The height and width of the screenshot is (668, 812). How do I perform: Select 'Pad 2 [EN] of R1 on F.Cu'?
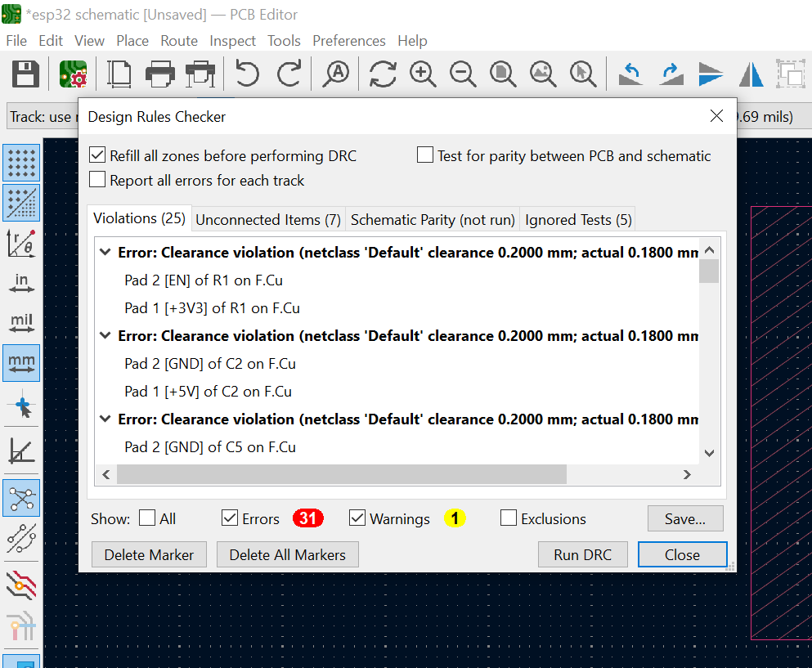[x=204, y=280]
